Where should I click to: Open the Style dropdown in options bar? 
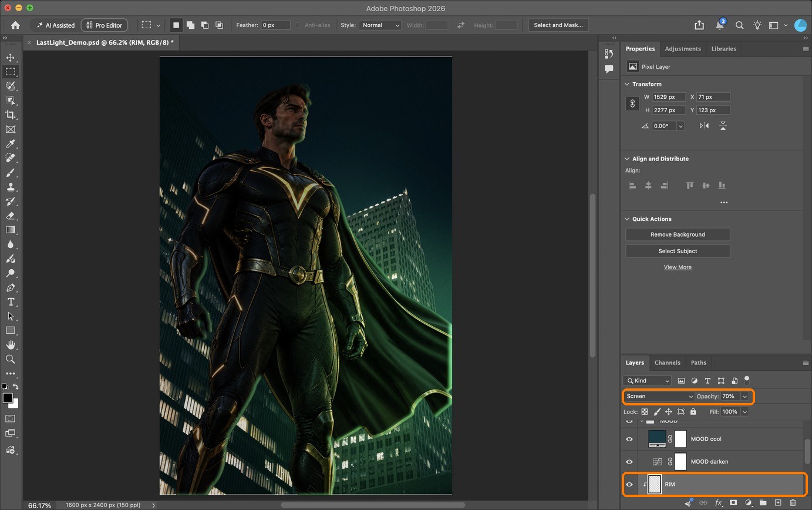tap(380, 25)
